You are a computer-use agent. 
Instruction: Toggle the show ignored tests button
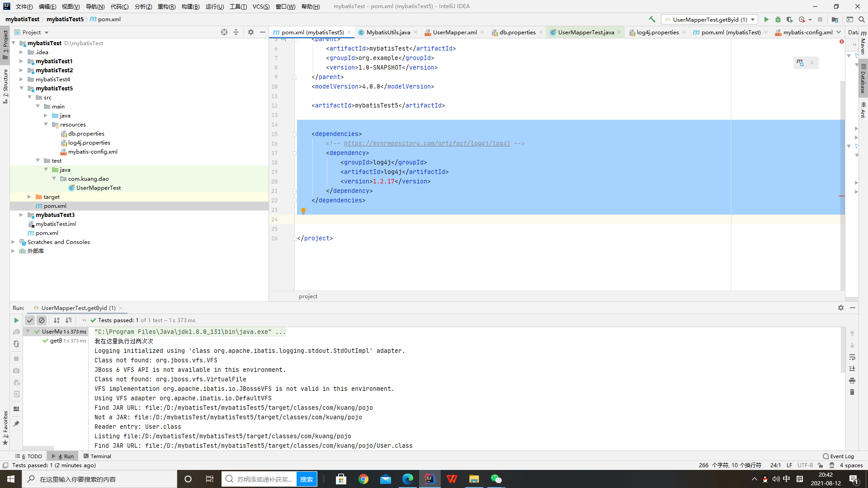[42, 320]
